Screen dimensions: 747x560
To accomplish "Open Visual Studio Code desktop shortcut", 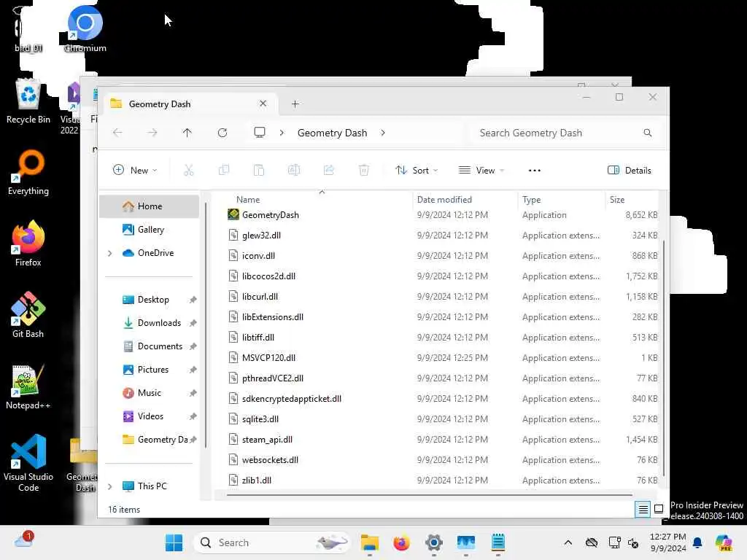I will 28,462.
